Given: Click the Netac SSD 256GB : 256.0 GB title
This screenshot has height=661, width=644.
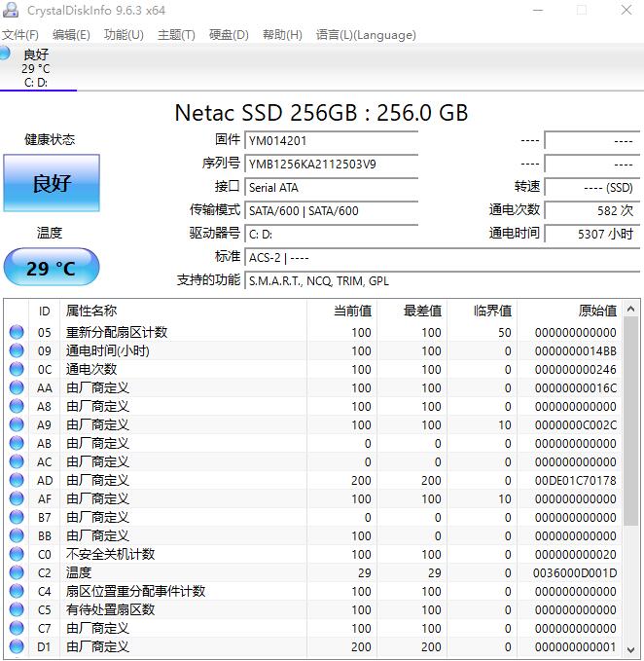Looking at the screenshot, I should click(x=321, y=113).
